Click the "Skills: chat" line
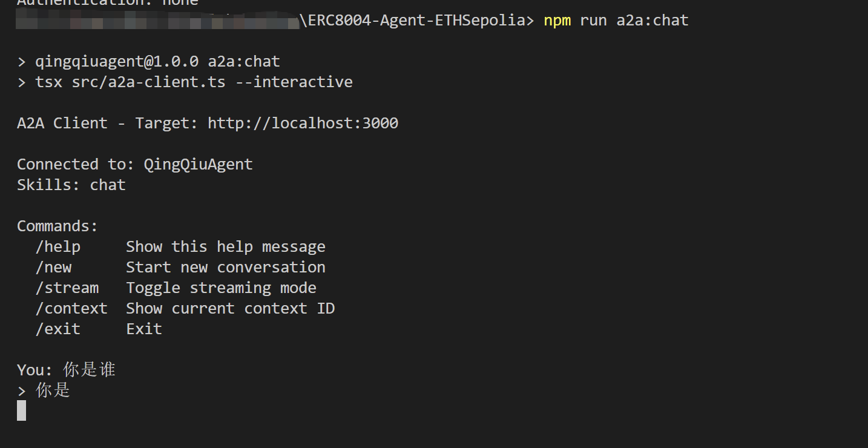This screenshot has height=448, width=868. [x=71, y=185]
